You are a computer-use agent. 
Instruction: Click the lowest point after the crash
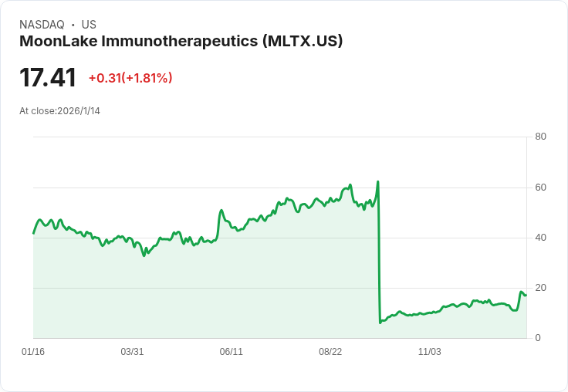[380, 322]
